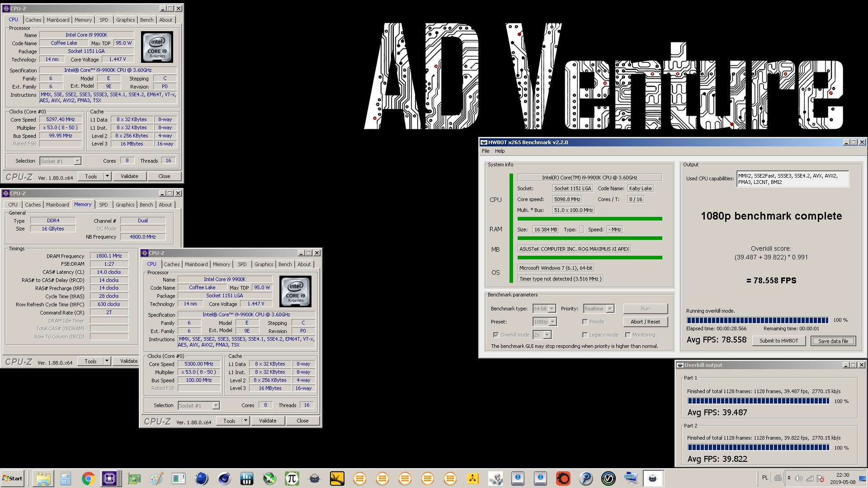Toggle the Legacy mode checkbox

(x=585, y=335)
